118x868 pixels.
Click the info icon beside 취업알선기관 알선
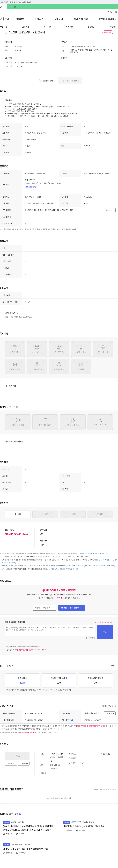[66, 678]
